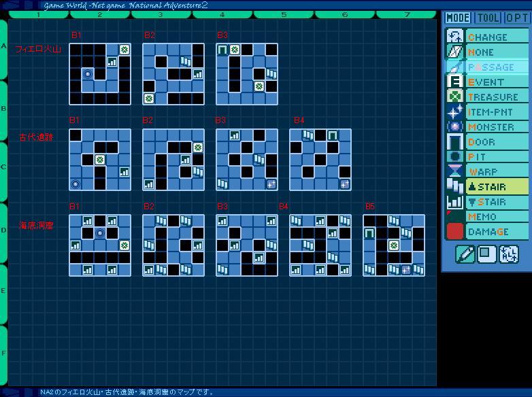
Task: Select the EVENT mode icon
Action: 454,82
